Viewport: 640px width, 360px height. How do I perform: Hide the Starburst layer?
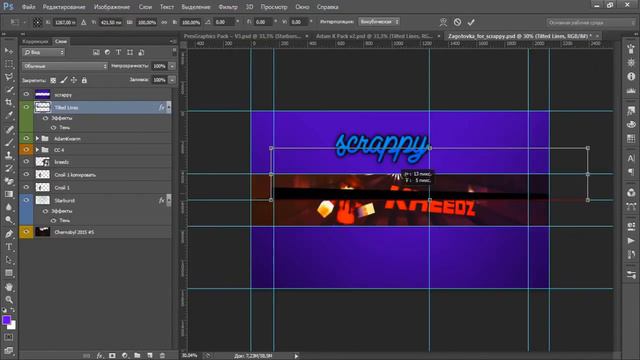pos(27,200)
